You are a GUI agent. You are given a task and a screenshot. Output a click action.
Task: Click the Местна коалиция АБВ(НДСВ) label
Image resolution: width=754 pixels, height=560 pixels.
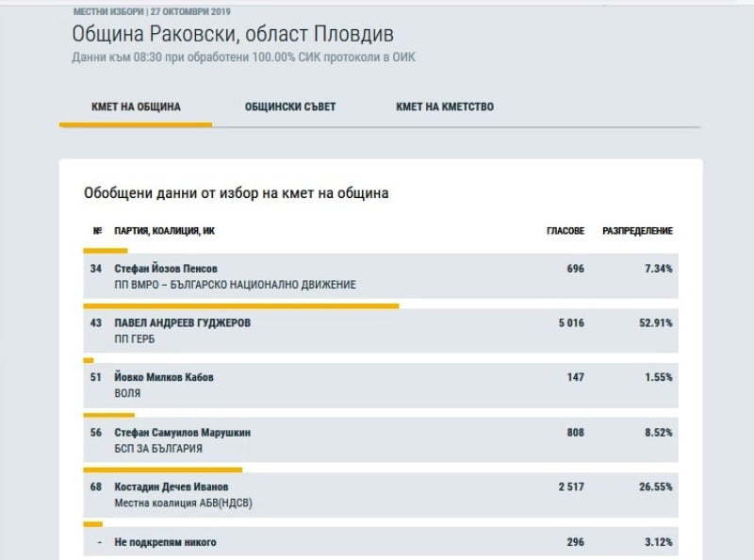pyautogui.click(x=183, y=503)
